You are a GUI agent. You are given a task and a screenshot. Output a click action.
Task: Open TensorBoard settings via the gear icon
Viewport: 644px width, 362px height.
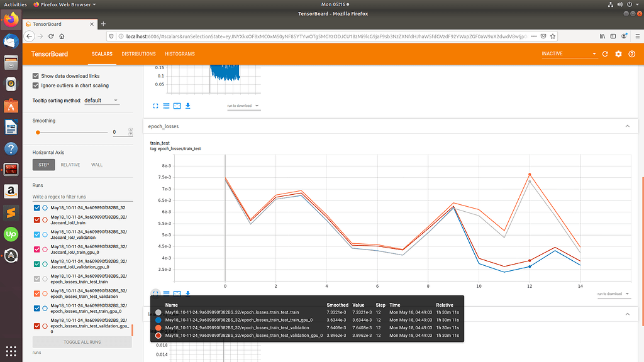618,54
